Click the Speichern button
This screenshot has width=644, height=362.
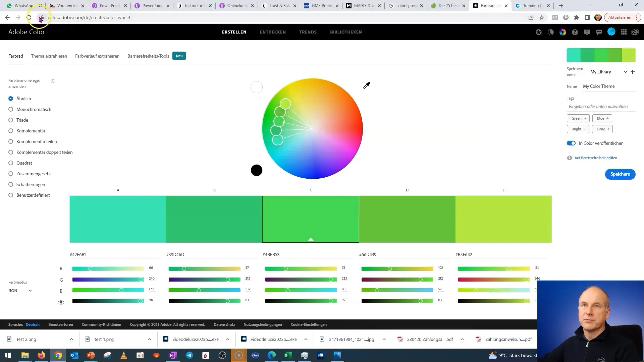tap(619, 174)
